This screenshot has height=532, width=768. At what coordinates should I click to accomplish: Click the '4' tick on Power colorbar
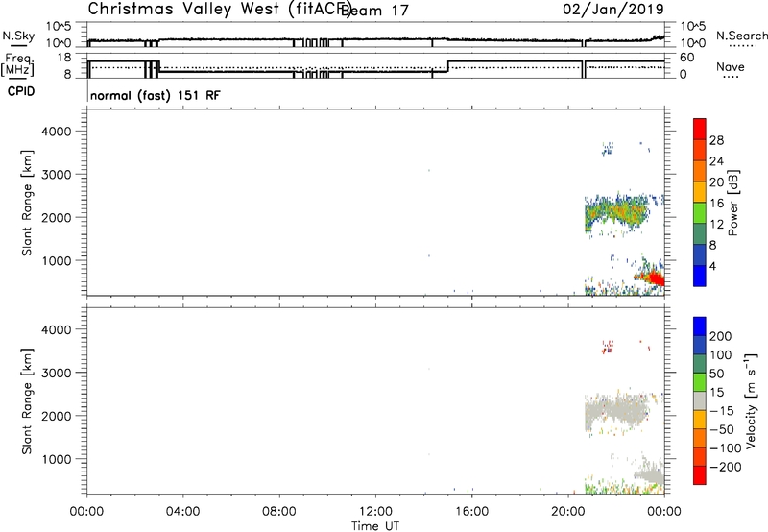(713, 266)
